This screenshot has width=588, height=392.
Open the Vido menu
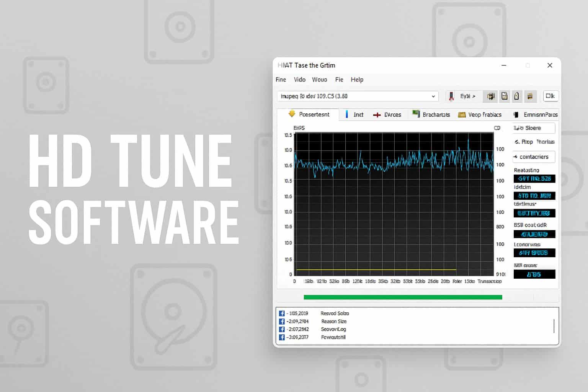pos(299,80)
